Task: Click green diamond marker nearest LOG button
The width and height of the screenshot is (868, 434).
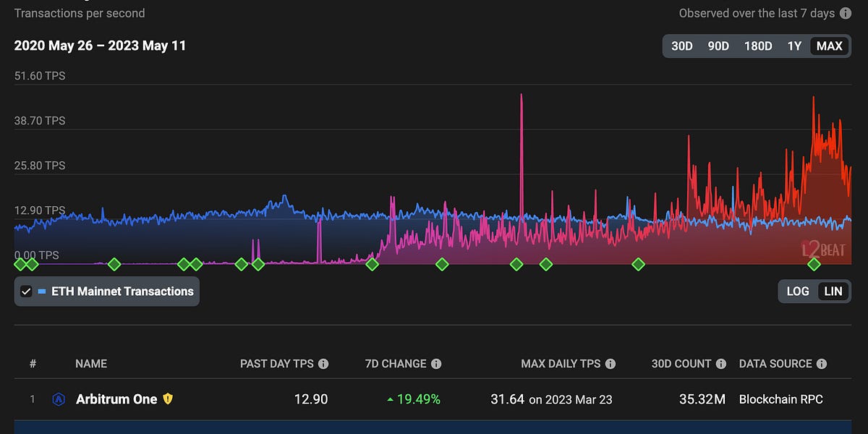Action: 814,265
